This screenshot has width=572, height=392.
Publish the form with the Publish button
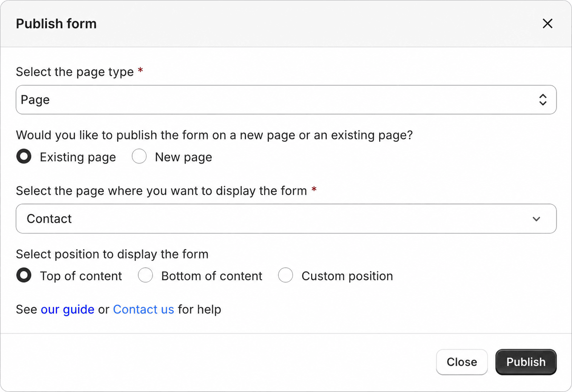coord(526,362)
